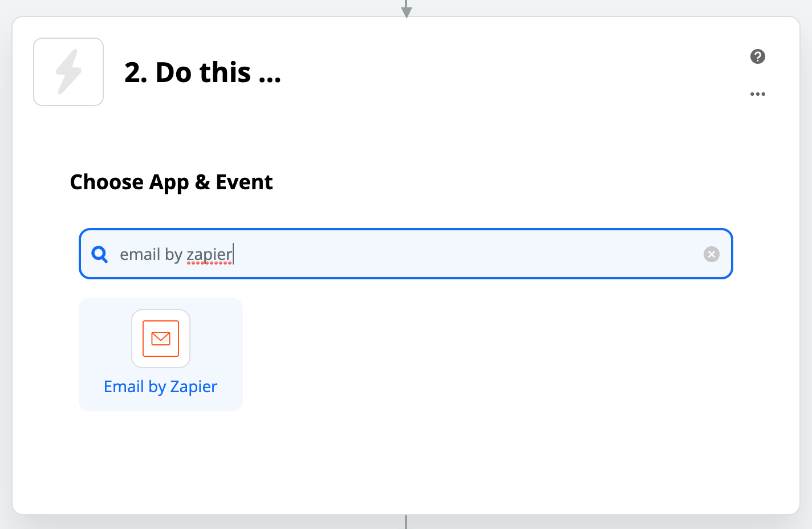This screenshot has width=812, height=529.
Task: Focus the empty middle of the search field
Action: (456, 254)
